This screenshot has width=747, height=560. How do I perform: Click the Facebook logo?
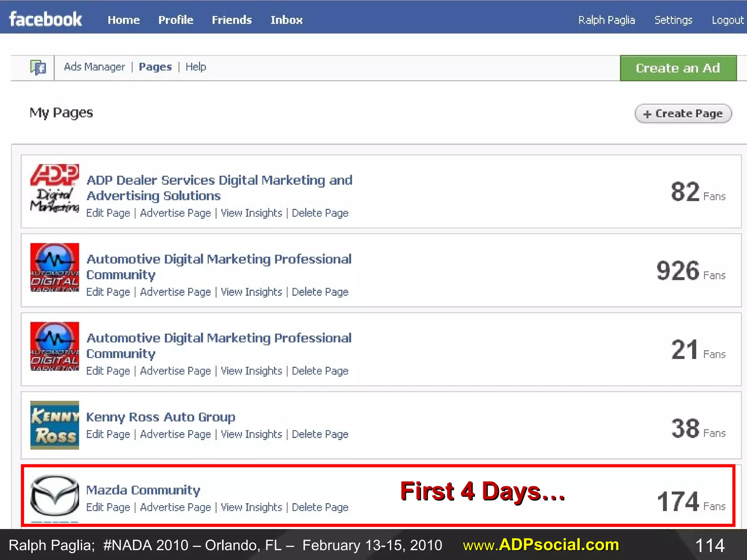click(45, 19)
